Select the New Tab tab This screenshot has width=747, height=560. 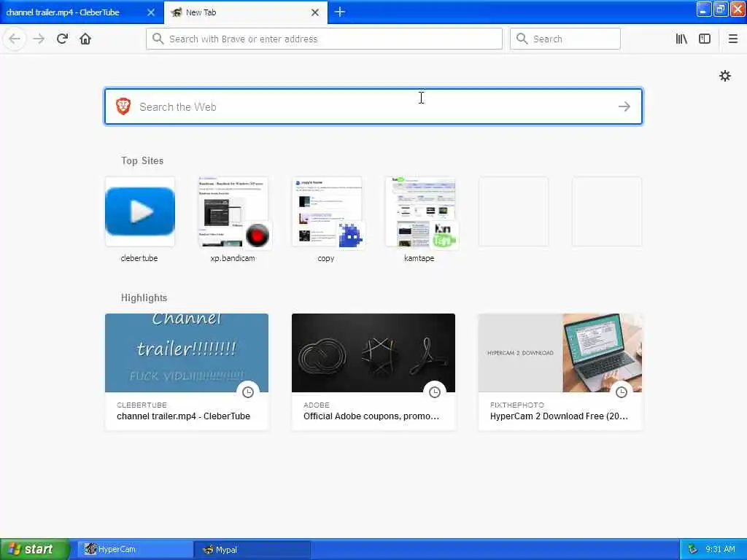point(246,12)
